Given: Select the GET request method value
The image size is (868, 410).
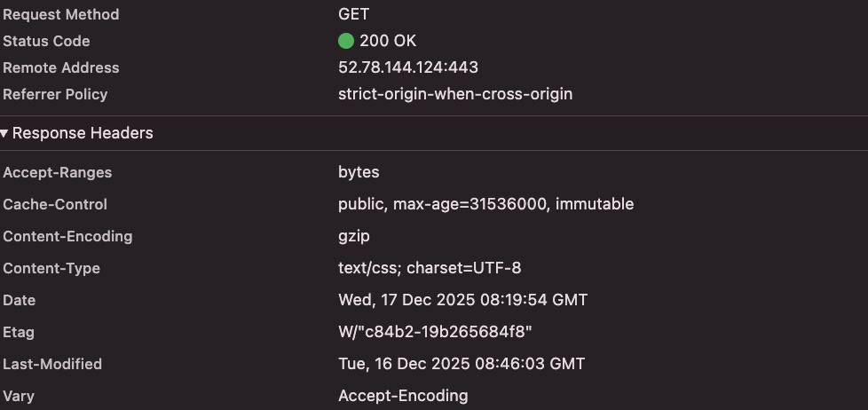Looking at the screenshot, I should tap(353, 14).
